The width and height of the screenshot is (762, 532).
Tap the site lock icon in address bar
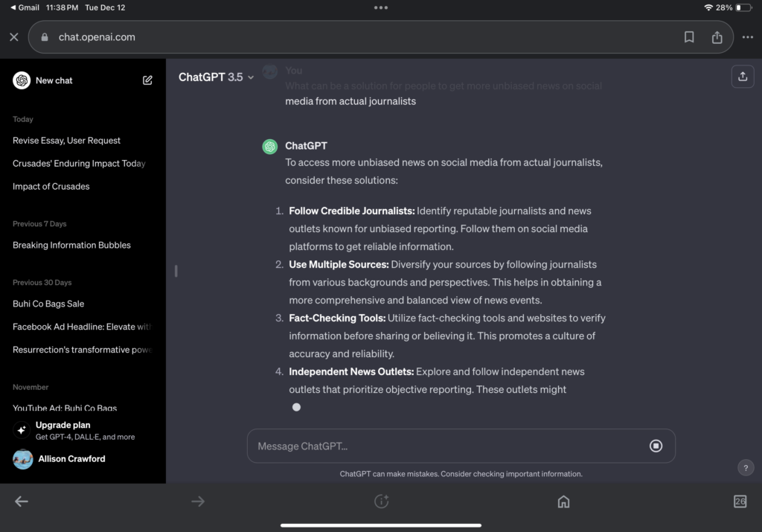pyautogui.click(x=45, y=37)
